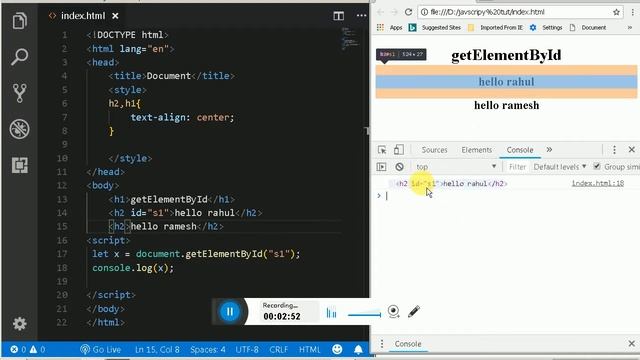Switch to the Sources tab in DevTools
The height and width of the screenshot is (360, 640).
(x=434, y=150)
